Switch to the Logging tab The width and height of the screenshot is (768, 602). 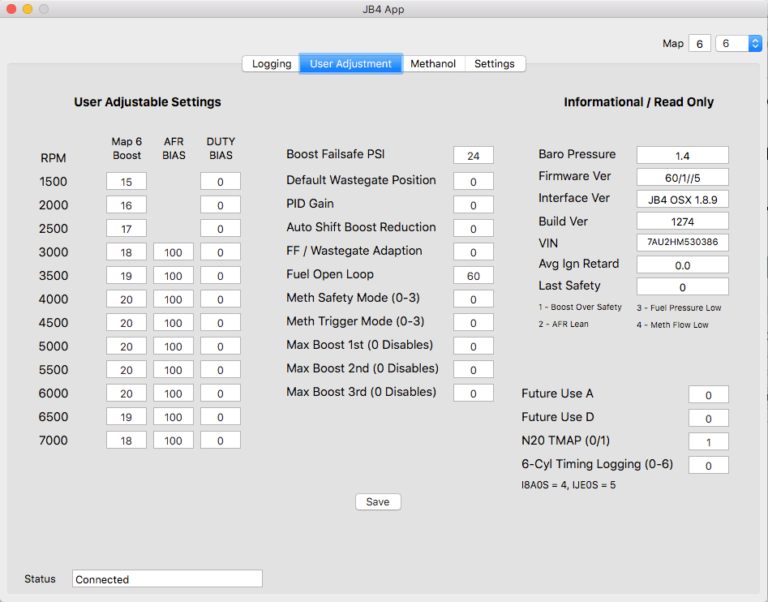(x=271, y=64)
